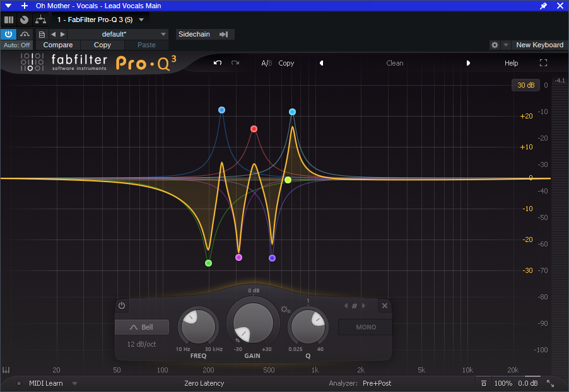Open the Help menu
Screen dimensions: 569x392
tap(511, 63)
